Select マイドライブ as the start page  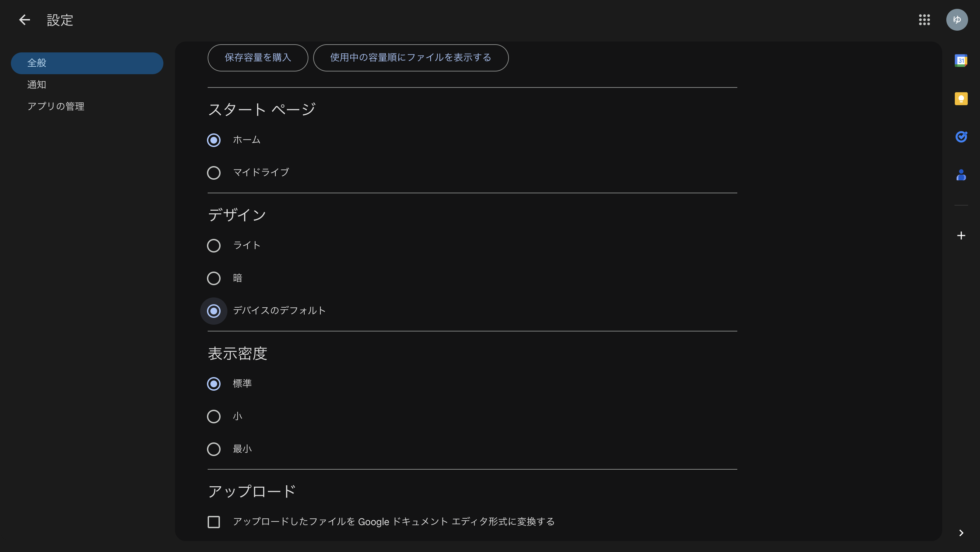pos(214,173)
